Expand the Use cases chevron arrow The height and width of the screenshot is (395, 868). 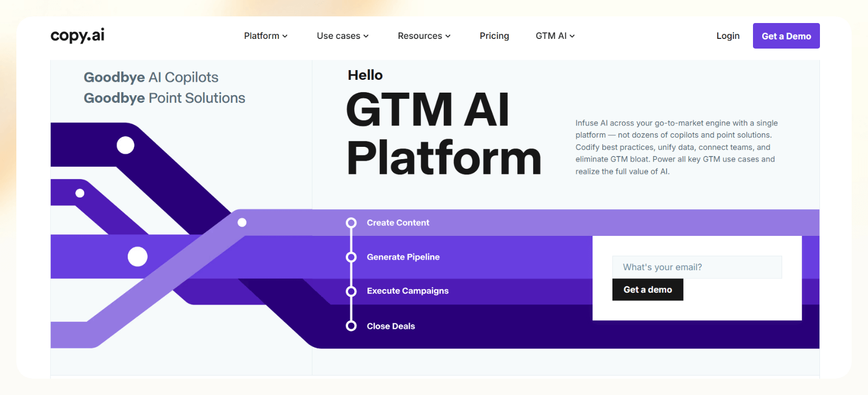[366, 36]
